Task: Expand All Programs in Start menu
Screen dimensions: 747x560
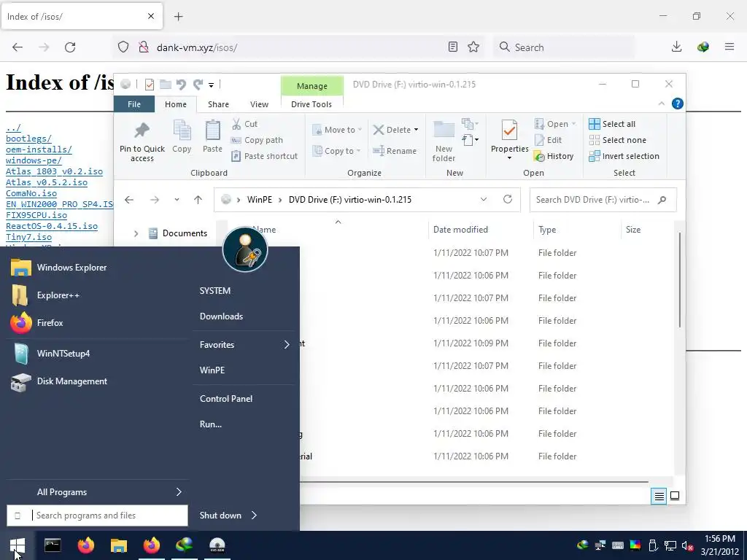Action: (x=98, y=492)
